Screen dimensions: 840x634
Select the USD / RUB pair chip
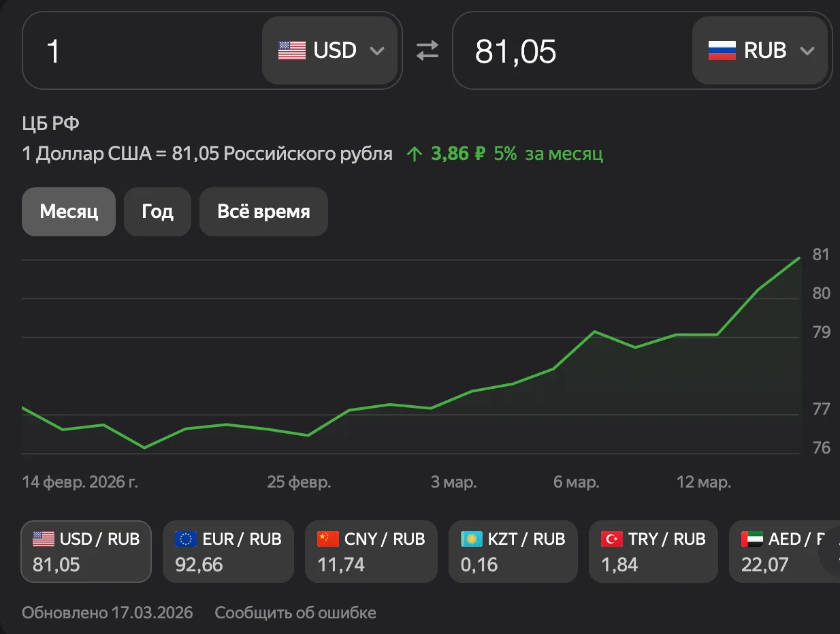tap(86, 552)
